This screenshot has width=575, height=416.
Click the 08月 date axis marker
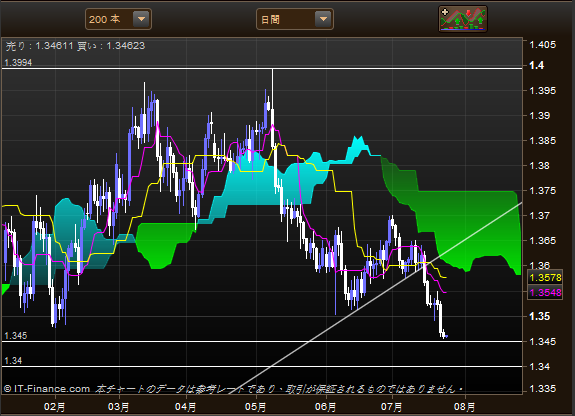pyautogui.click(x=465, y=407)
